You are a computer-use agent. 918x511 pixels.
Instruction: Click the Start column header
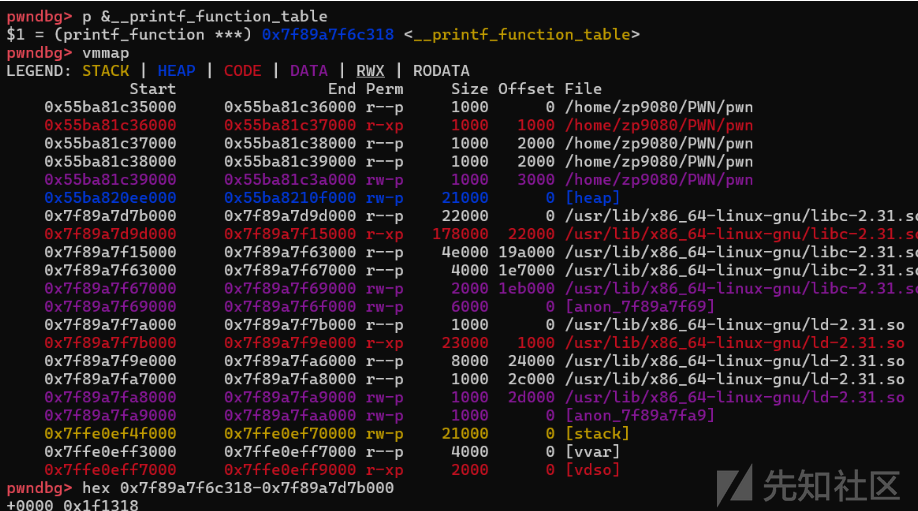(152, 89)
